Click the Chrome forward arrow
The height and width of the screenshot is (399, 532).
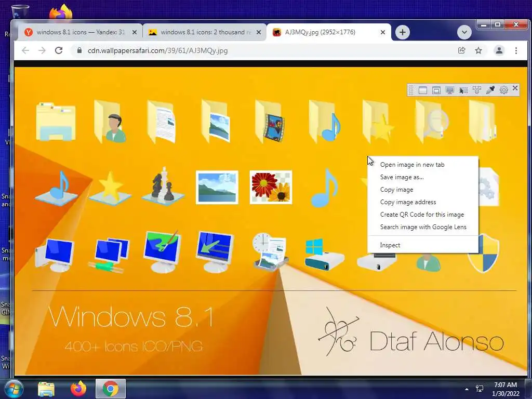42,50
